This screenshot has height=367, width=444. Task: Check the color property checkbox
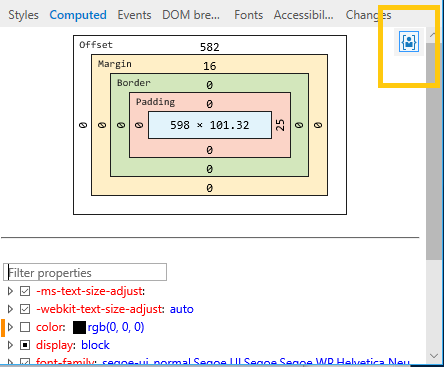25,327
